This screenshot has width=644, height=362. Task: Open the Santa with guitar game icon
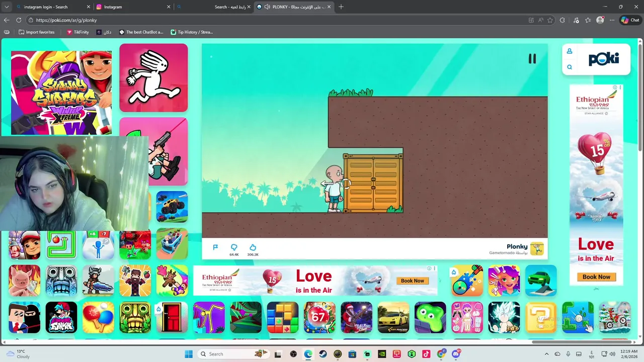click(x=356, y=317)
